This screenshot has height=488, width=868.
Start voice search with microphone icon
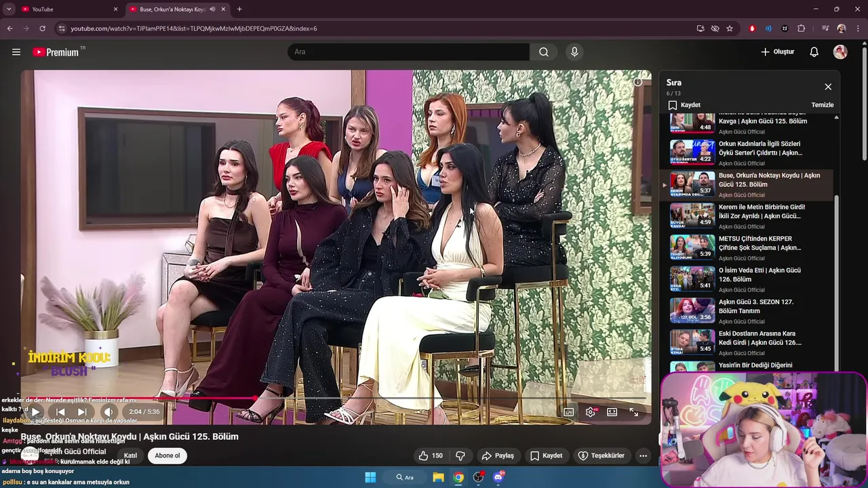[x=574, y=52]
